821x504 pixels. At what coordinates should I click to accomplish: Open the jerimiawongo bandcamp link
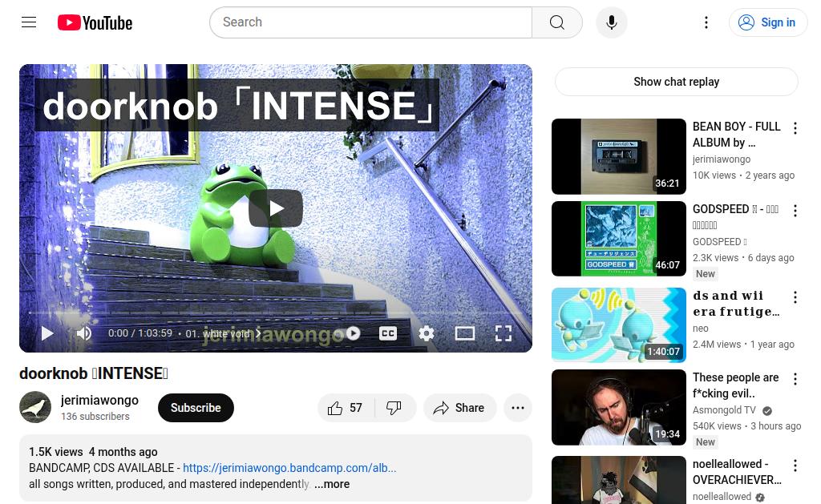pyautogui.click(x=289, y=468)
